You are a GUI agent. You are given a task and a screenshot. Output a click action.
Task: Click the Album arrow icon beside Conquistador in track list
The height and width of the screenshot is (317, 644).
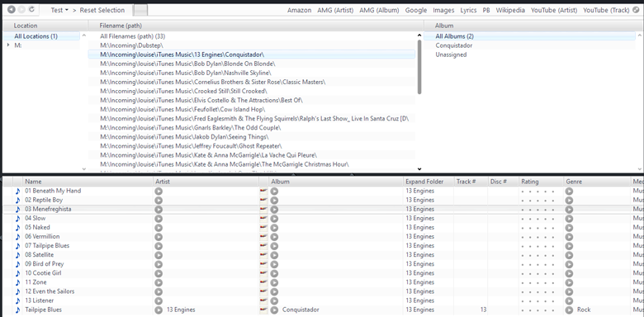click(x=274, y=310)
